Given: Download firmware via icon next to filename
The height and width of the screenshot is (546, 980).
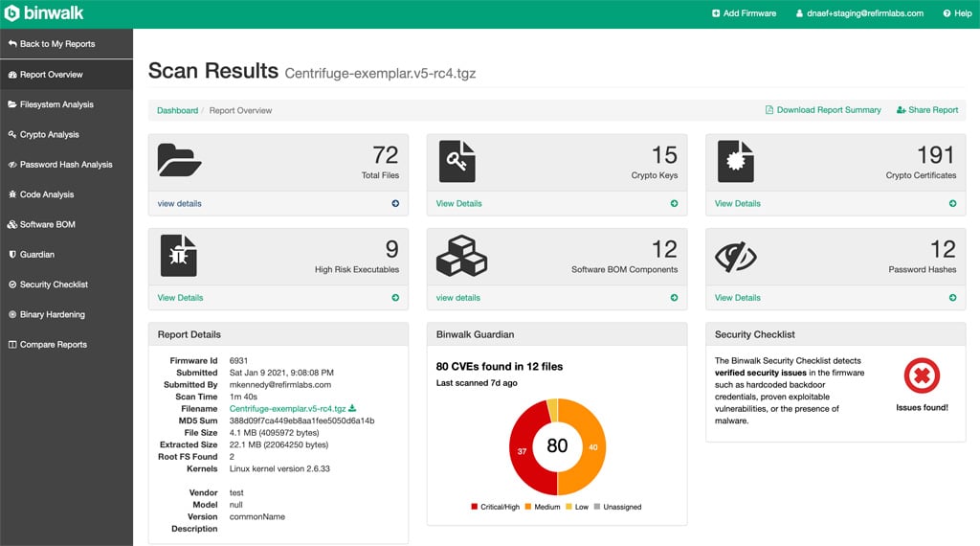Looking at the screenshot, I should click(352, 409).
